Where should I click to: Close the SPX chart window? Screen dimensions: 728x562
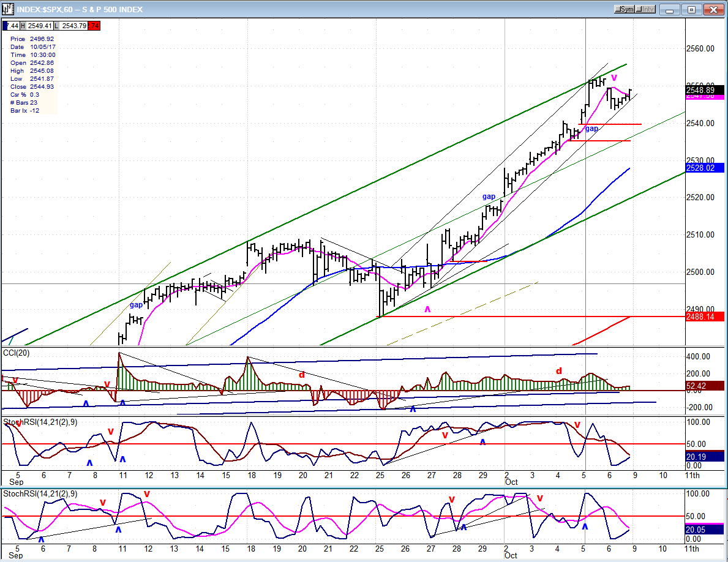point(712,9)
